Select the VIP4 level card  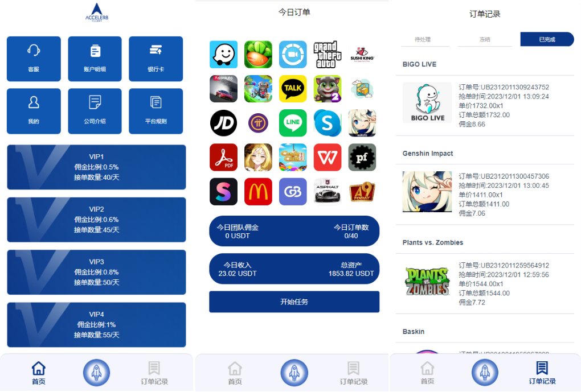click(x=96, y=325)
